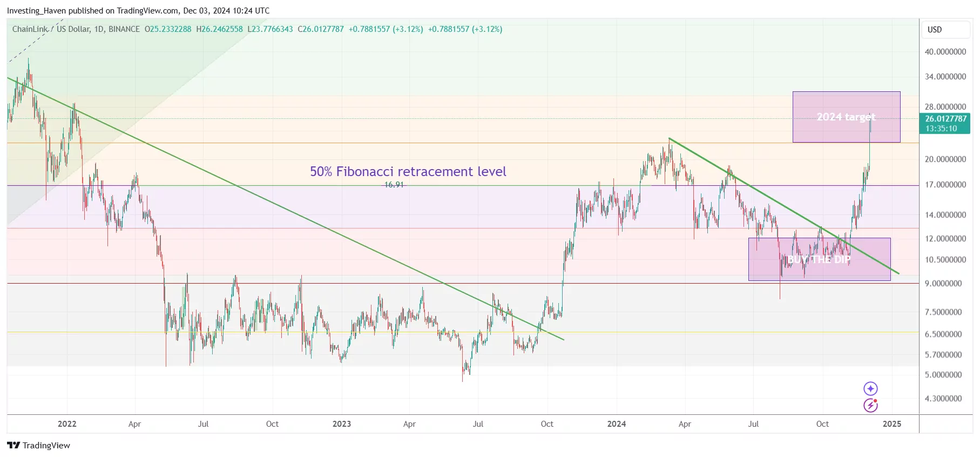This screenshot has height=457, width=980.
Task: Click the purple sparkle indicator icon
Action: coord(870,388)
